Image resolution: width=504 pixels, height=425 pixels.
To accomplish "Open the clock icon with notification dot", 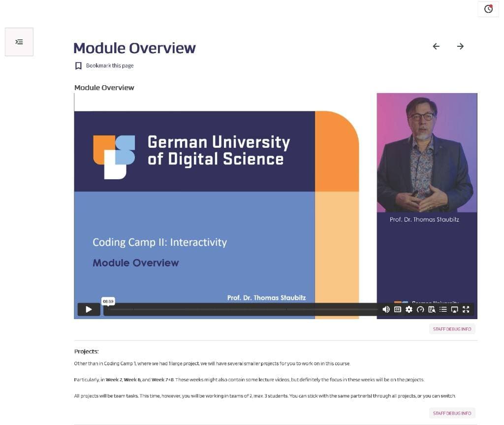I will 488,9.
